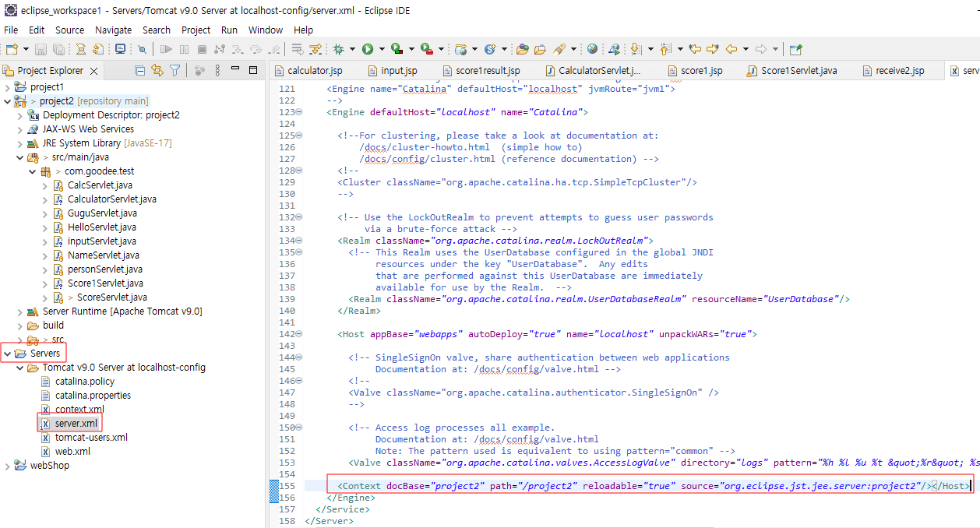This screenshot has height=528, width=980.
Task: Click the Step Over toolbar icon
Action: pyautogui.click(x=256, y=49)
